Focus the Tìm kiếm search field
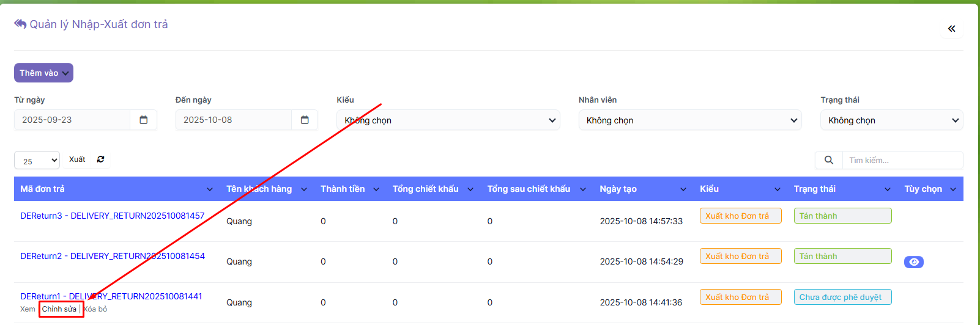The width and height of the screenshot is (980, 325). pos(902,160)
